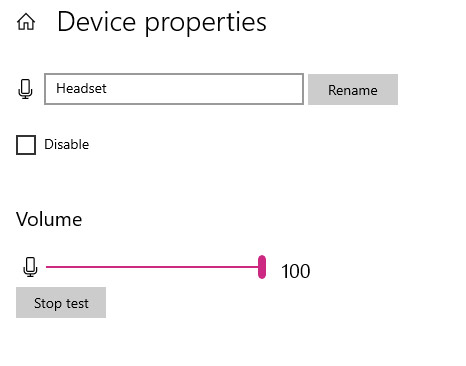This screenshot has height=366, width=466.
Task: Click the magenta volume slider thumb
Action: coord(262,267)
